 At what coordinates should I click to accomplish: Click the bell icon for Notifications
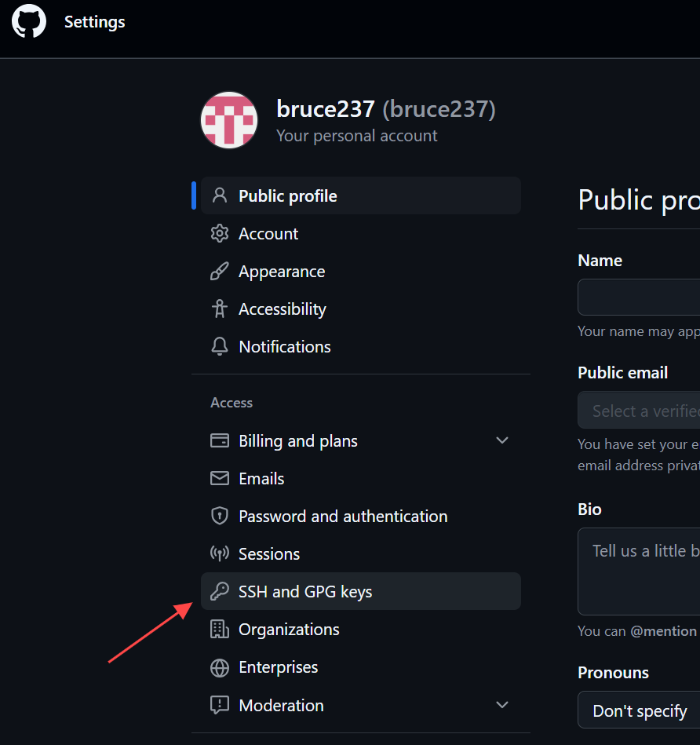pos(220,346)
